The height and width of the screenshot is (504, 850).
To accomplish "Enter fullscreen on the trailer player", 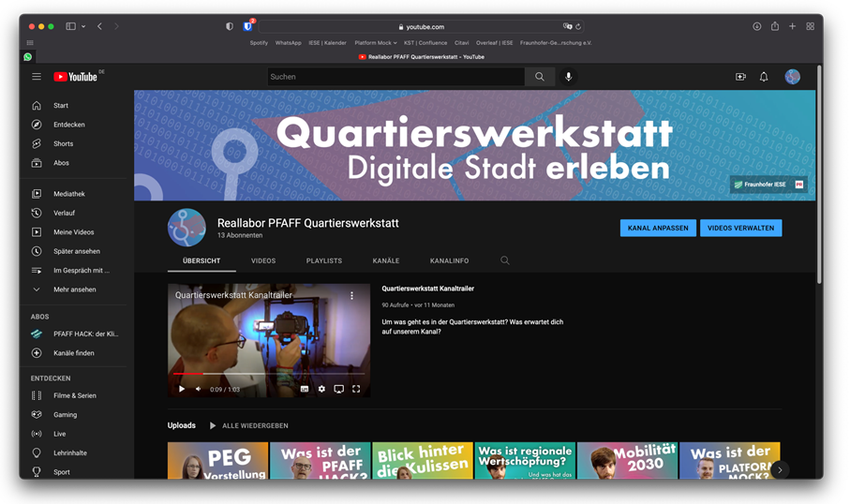I will (356, 389).
